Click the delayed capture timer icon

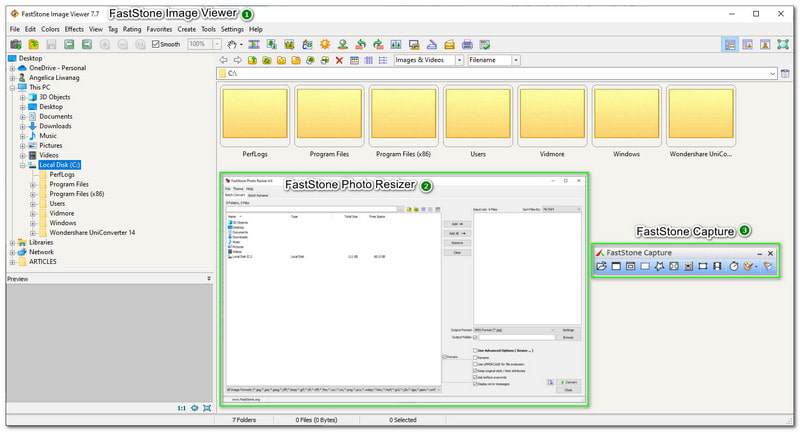733,267
